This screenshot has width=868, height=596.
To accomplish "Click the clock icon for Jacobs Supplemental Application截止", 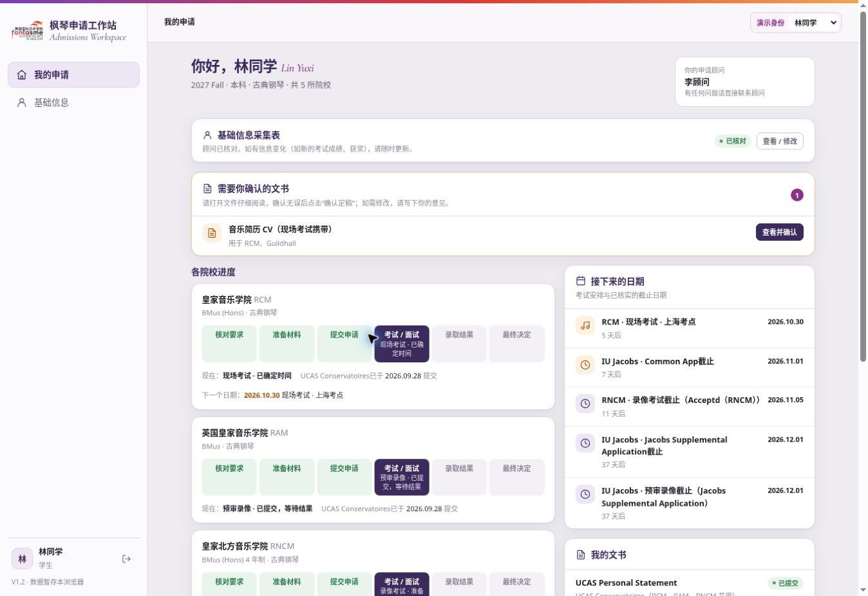I will [585, 443].
